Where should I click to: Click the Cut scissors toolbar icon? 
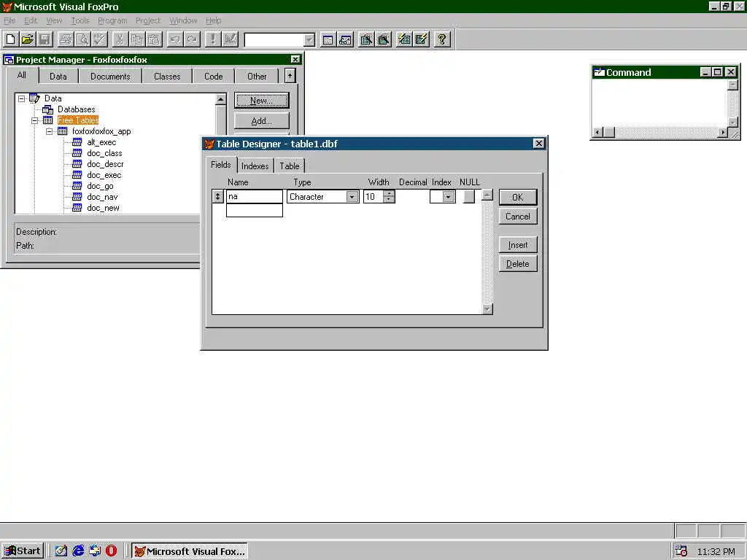point(120,39)
